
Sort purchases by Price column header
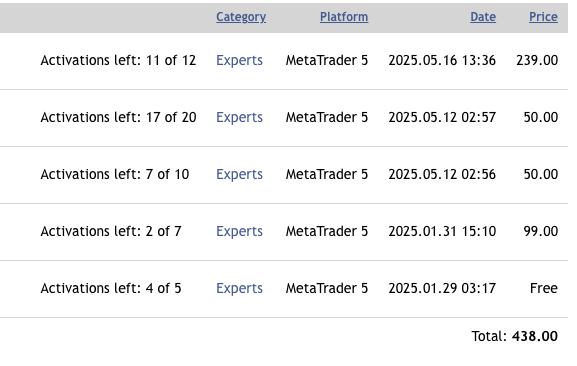click(543, 17)
